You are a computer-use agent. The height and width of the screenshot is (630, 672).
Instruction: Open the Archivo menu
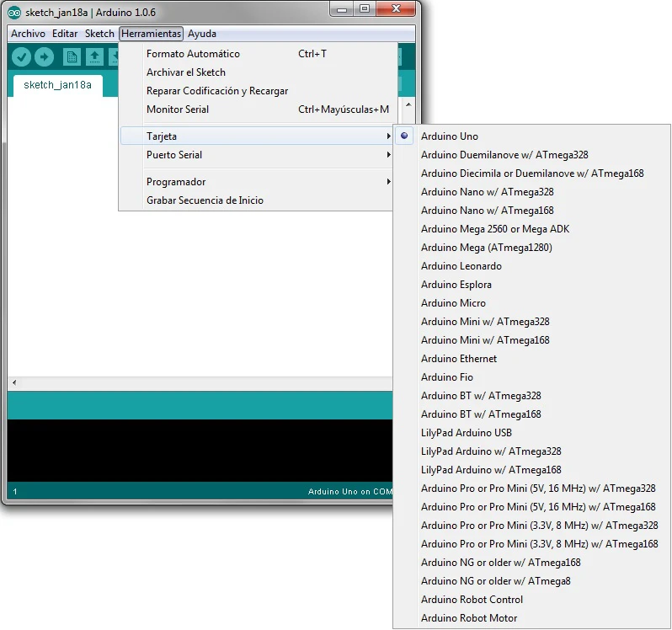(x=28, y=34)
